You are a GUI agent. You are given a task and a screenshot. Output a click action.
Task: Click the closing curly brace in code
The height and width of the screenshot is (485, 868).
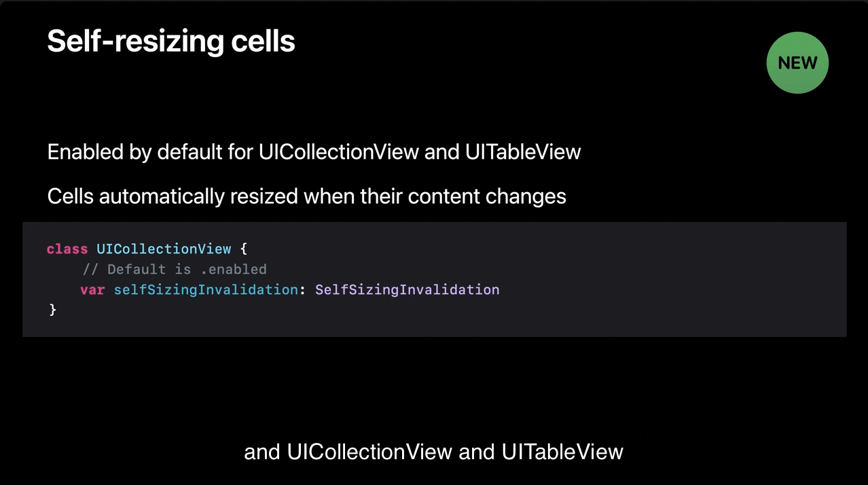tap(52, 310)
